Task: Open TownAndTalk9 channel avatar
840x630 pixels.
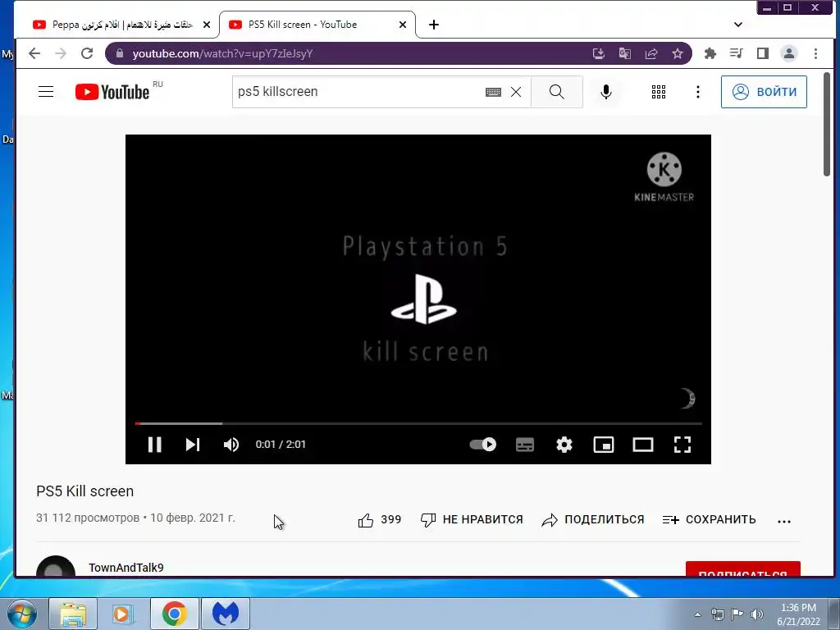Action: pos(56,566)
